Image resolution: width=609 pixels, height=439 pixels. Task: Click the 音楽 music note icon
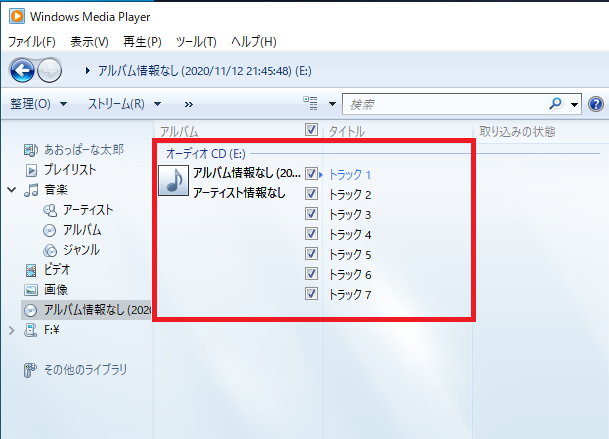click(x=31, y=190)
